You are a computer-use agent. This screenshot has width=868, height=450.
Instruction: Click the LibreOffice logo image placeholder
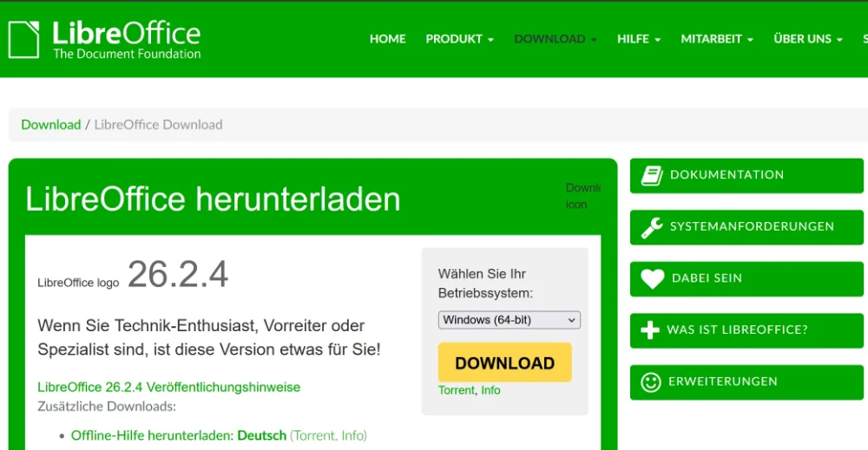click(x=78, y=283)
